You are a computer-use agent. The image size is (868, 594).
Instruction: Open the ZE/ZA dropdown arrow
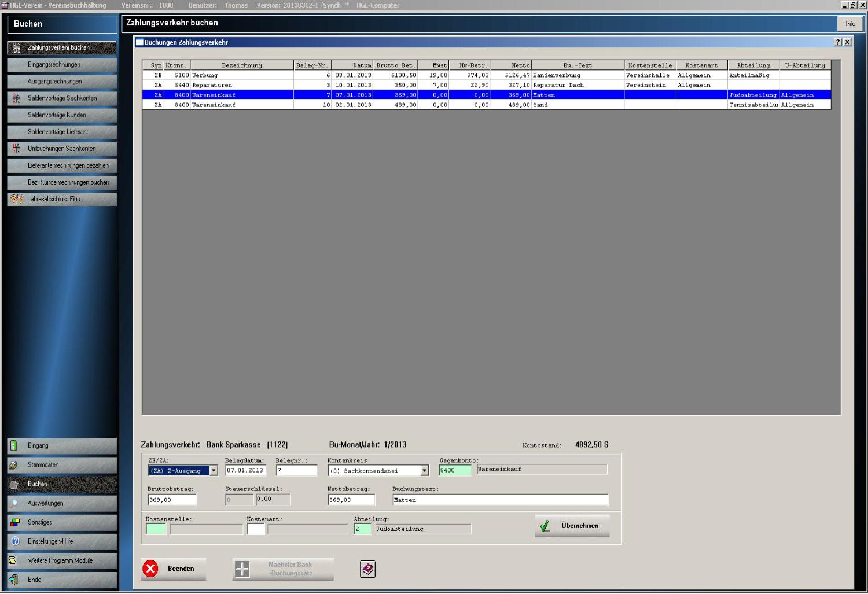point(214,471)
